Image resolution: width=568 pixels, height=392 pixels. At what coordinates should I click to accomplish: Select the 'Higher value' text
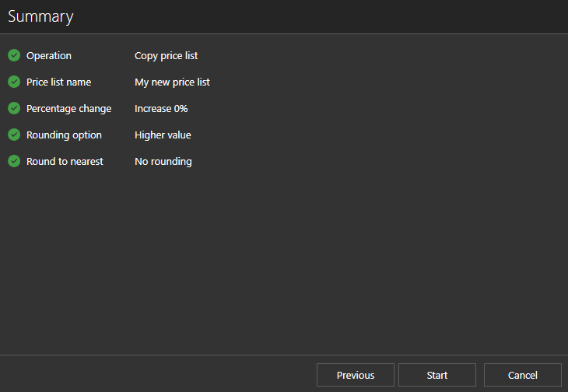[x=163, y=135]
